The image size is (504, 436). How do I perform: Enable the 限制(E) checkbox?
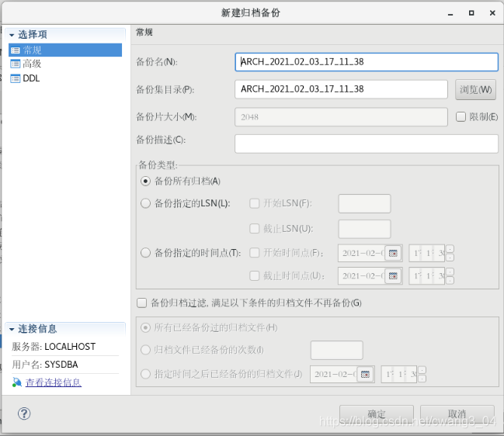[x=461, y=116]
